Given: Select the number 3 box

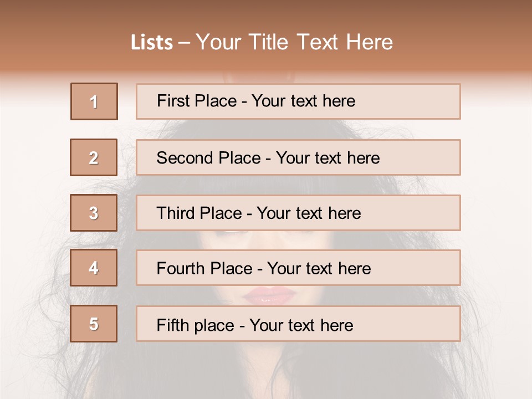Looking at the screenshot, I should (94, 213).
